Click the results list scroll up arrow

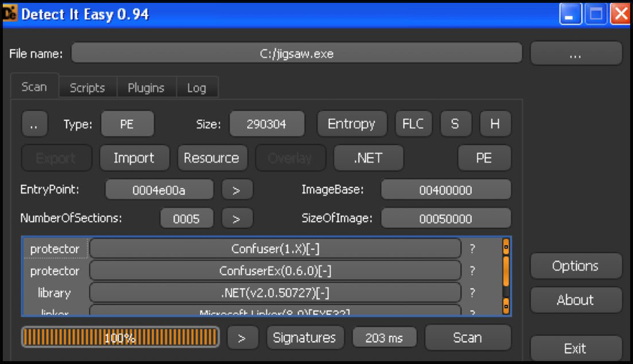tap(506, 246)
